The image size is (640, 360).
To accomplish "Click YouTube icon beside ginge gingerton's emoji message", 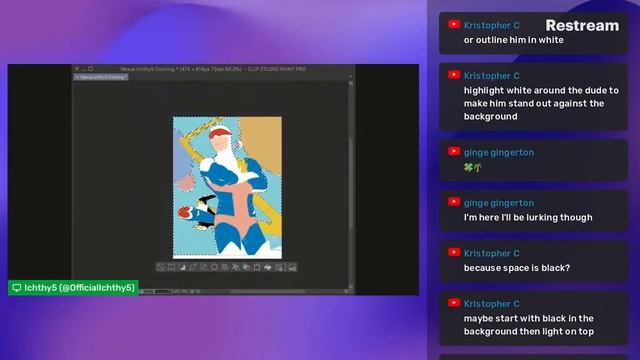I will pos(454,151).
